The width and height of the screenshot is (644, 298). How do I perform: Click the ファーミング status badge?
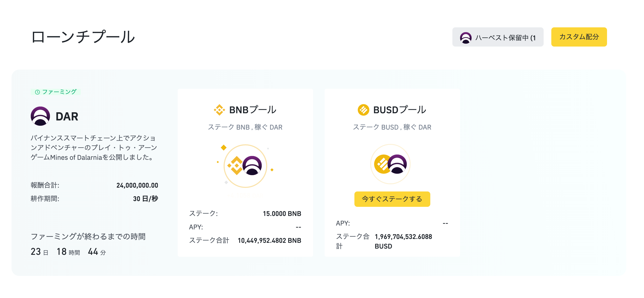click(55, 92)
